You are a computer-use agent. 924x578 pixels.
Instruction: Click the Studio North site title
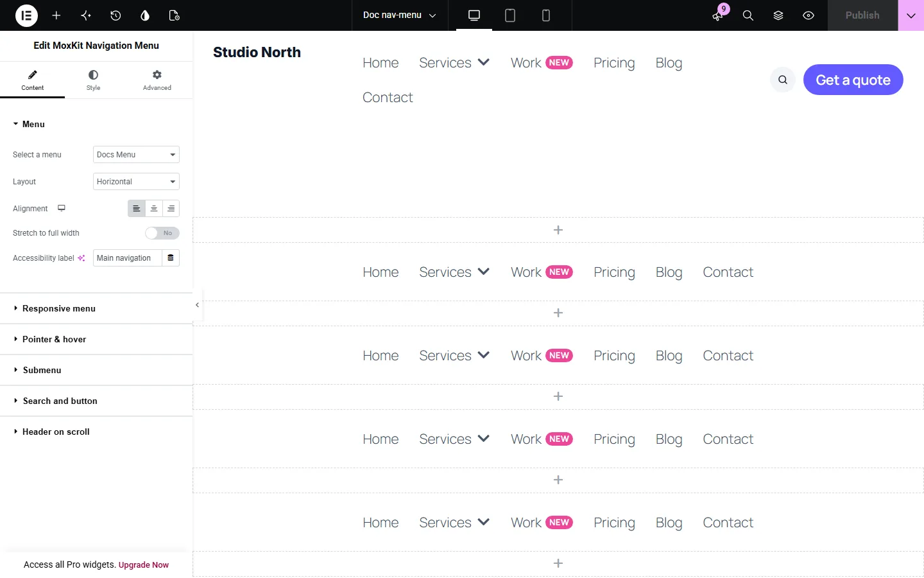(x=257, y=52)
